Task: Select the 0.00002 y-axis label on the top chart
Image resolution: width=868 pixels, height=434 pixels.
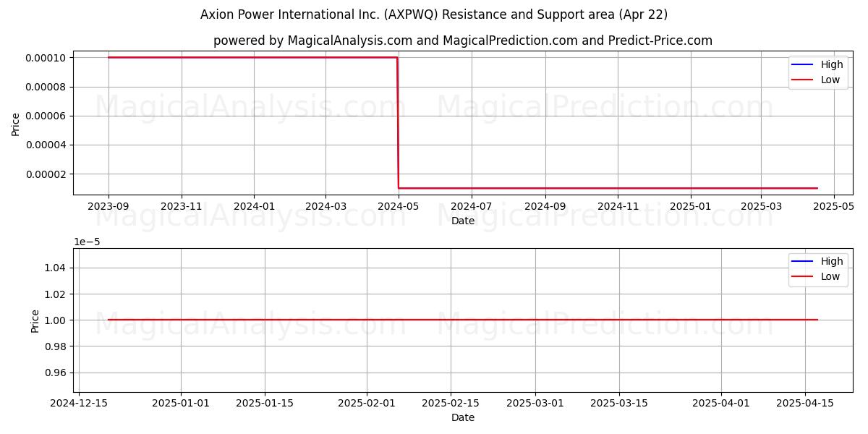Action: coord(45,174)
